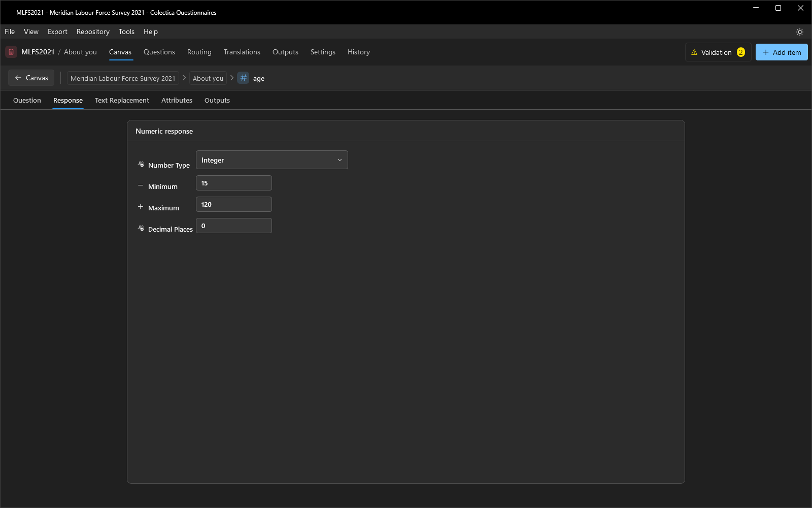812x508 pixels.
Task: Toggle the light/dark theme sun icon
Action: (x=800, y=32)
